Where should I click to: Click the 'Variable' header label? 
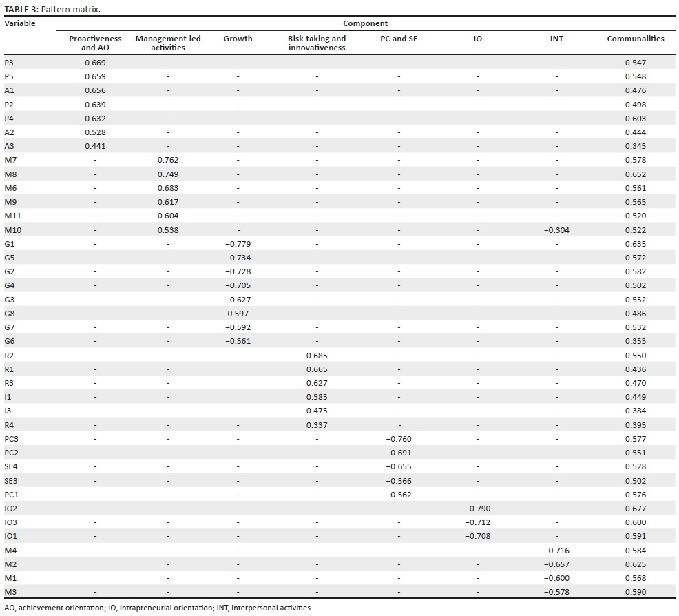[20, 24]
